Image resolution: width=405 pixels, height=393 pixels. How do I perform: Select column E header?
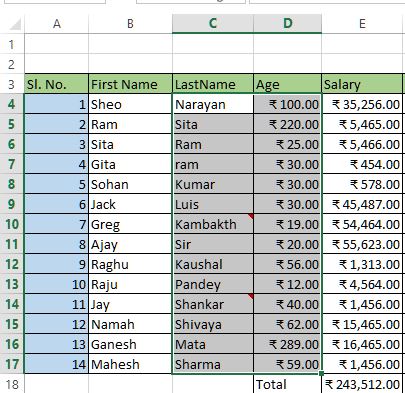click(362, 24)
